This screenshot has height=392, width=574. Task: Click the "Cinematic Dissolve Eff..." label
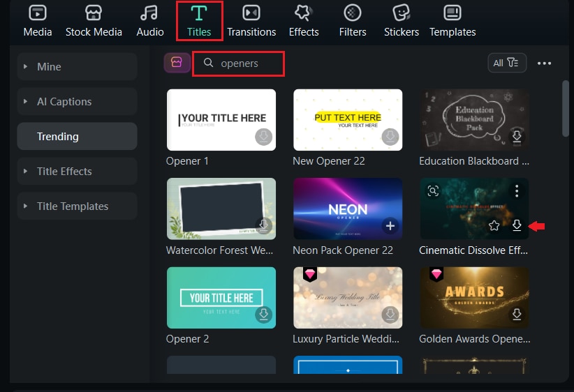pos(473,250)
